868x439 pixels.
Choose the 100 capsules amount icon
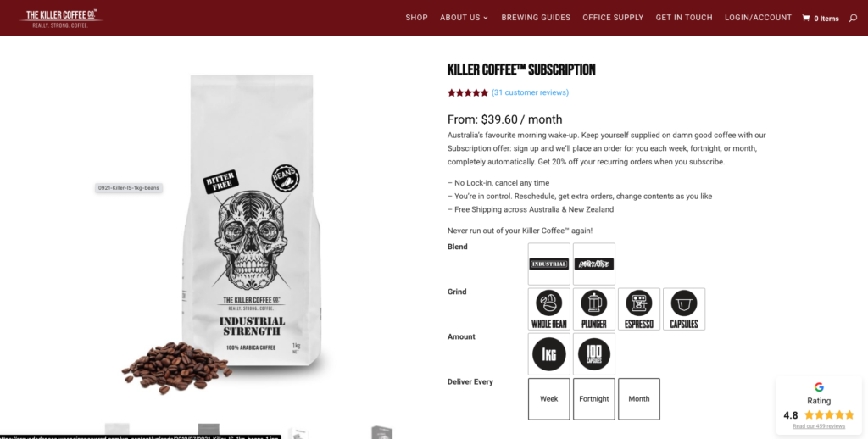[x=594, y=353]
